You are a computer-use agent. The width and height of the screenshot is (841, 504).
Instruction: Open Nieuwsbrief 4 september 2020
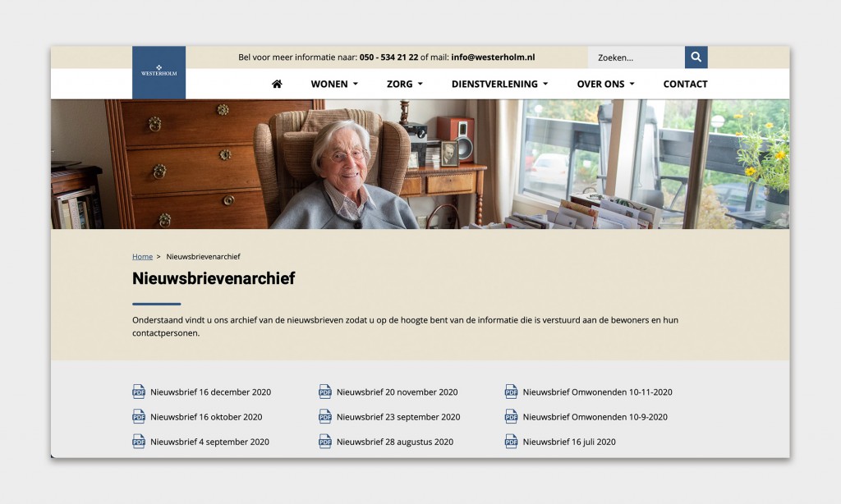click(x=209, y=442)
